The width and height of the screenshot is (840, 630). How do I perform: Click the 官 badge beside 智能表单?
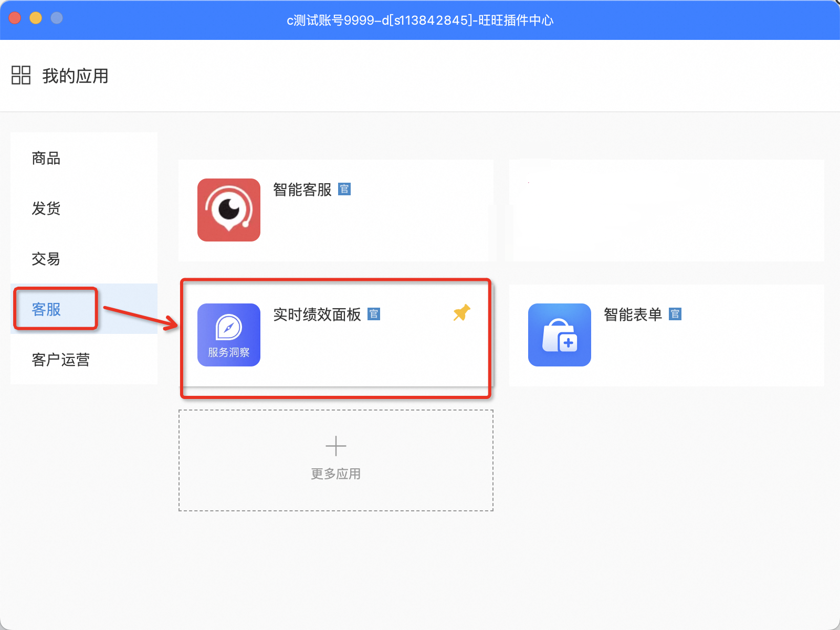click(x=675, y=314)
